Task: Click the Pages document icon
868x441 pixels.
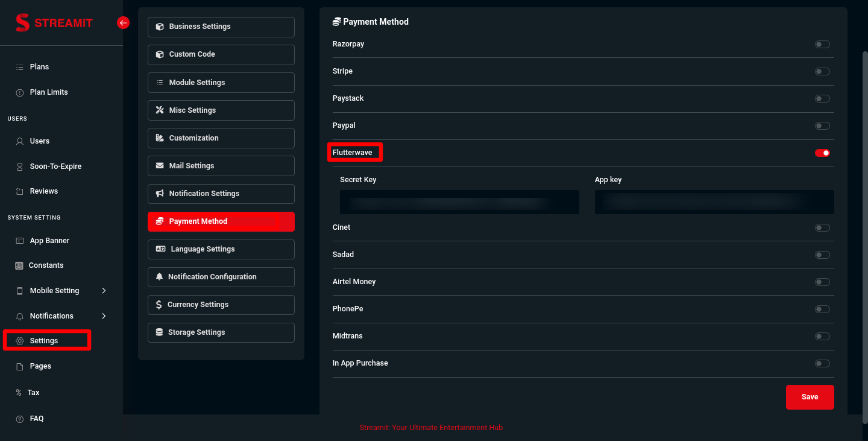Action: pyautogui.click(x=19, y=366)
